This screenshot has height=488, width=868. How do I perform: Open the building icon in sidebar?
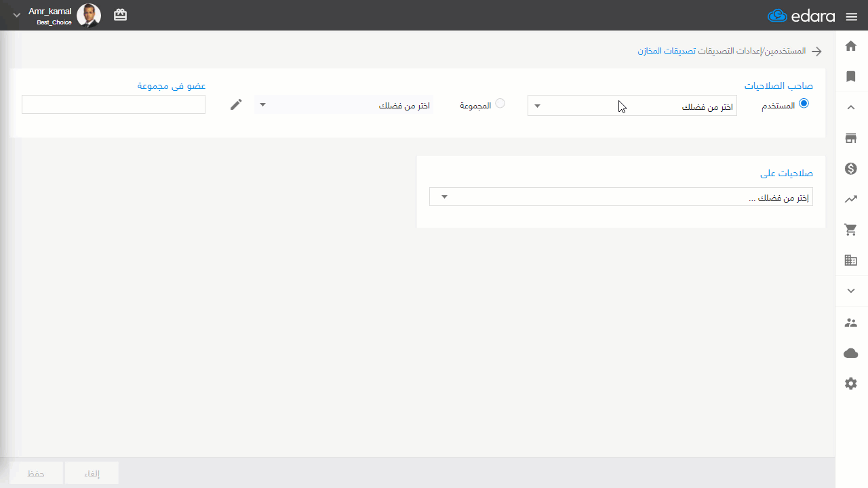(x=851, y=260)
